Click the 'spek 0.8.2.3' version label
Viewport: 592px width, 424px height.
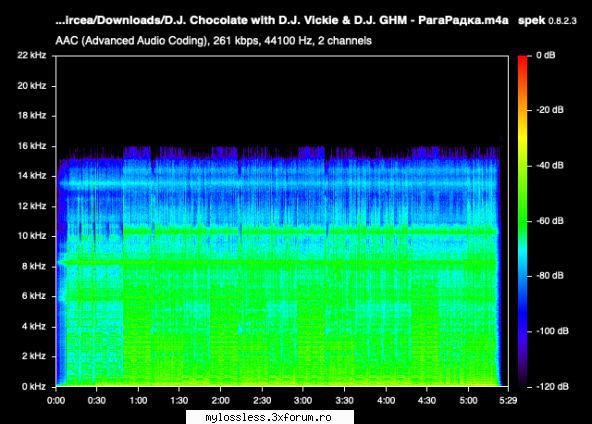[547, 20]
